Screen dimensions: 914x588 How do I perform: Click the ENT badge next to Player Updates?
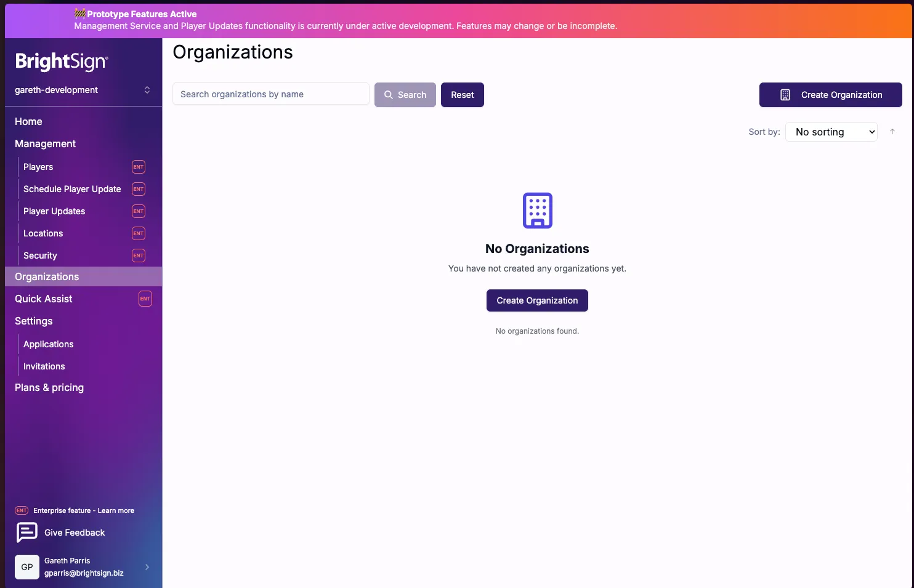[139, 211]
